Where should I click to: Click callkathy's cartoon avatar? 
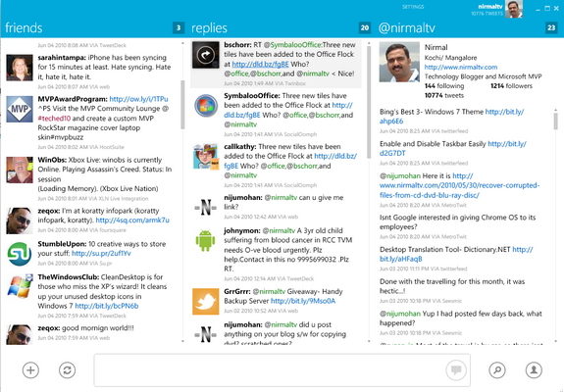(x=205, y=157)
